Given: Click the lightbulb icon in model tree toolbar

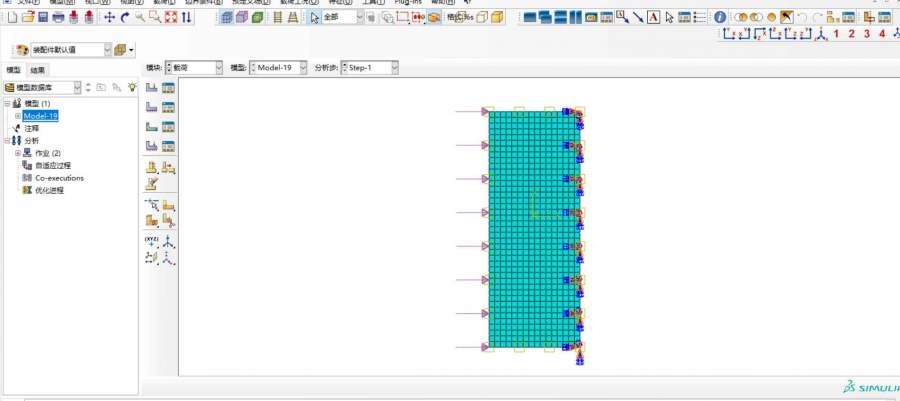Looking at the screenshot, I should (132, 88).
